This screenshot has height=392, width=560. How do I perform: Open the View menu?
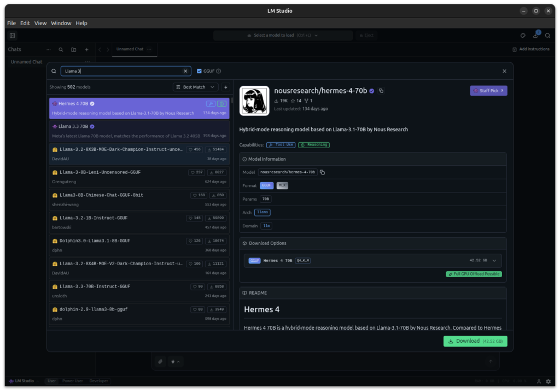40,23
